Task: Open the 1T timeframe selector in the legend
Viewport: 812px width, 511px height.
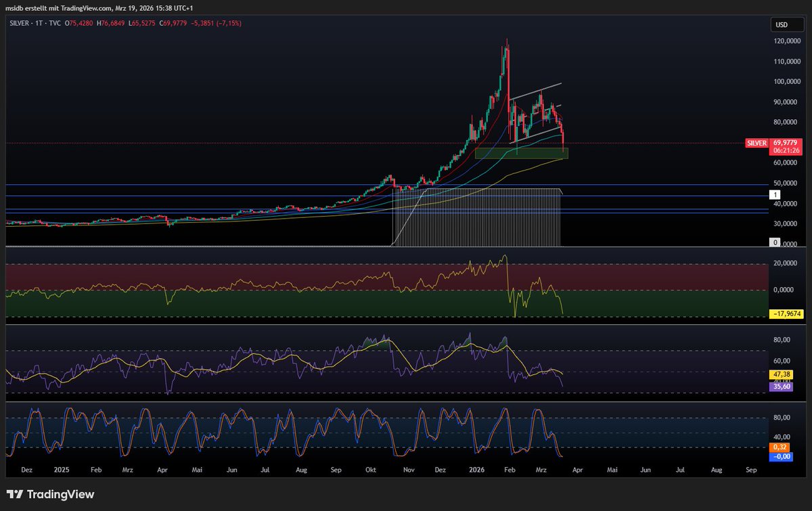Action: click(40, 22)
